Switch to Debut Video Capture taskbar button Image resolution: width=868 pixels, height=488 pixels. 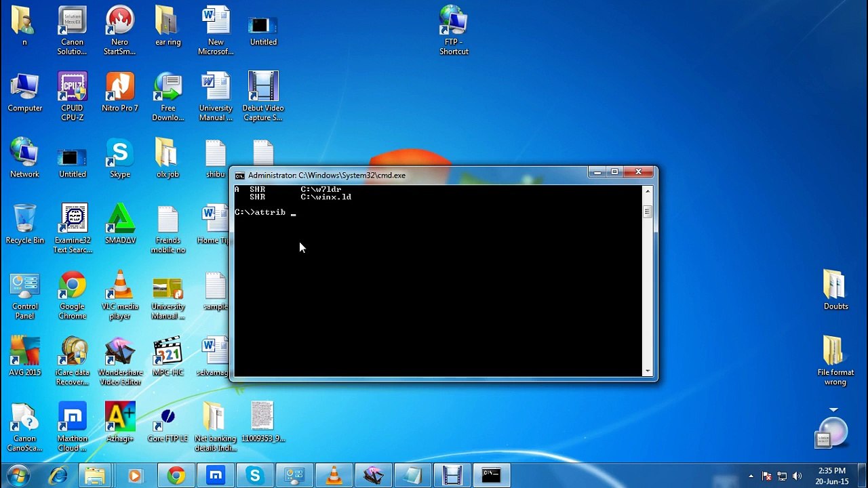[452, 476]
